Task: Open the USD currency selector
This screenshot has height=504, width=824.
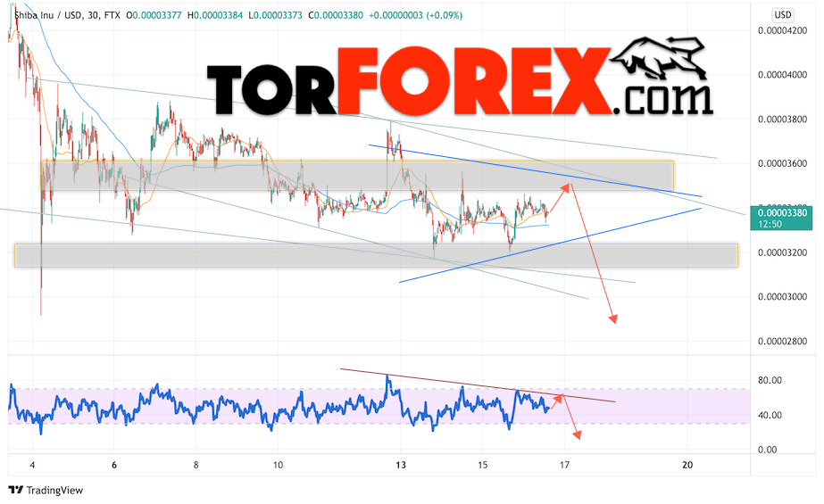Action: (782, 14)
